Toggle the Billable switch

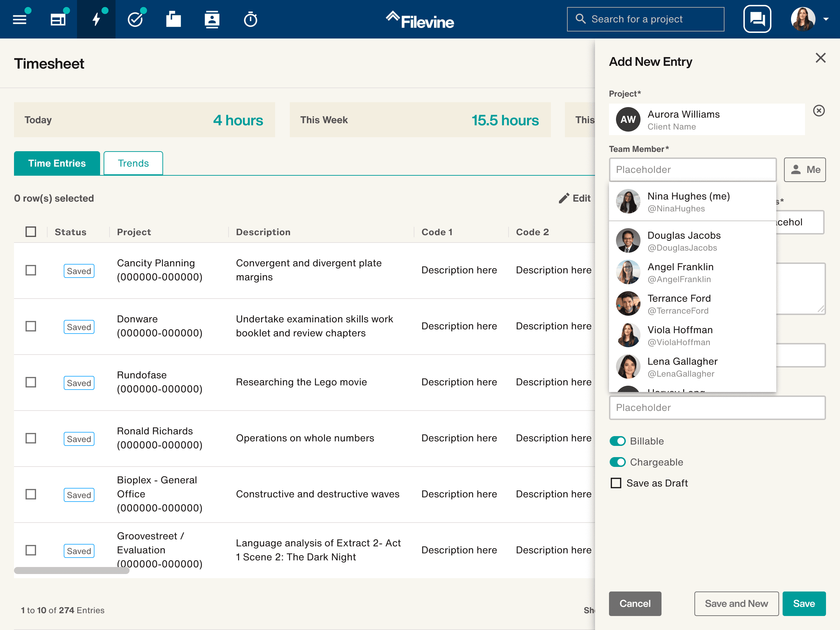[x=617, y=441]
